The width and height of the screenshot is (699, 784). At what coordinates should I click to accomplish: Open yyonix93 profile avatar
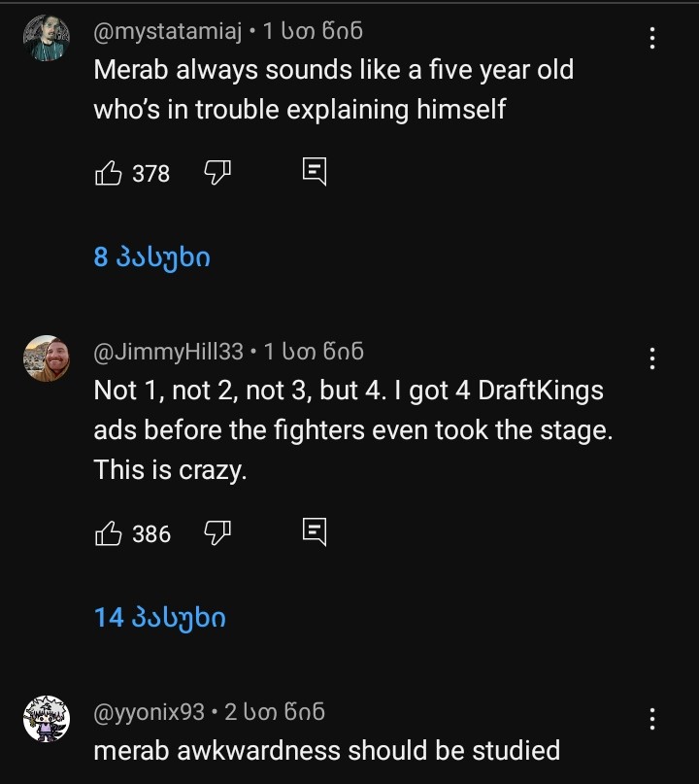[x=47, y=720]
